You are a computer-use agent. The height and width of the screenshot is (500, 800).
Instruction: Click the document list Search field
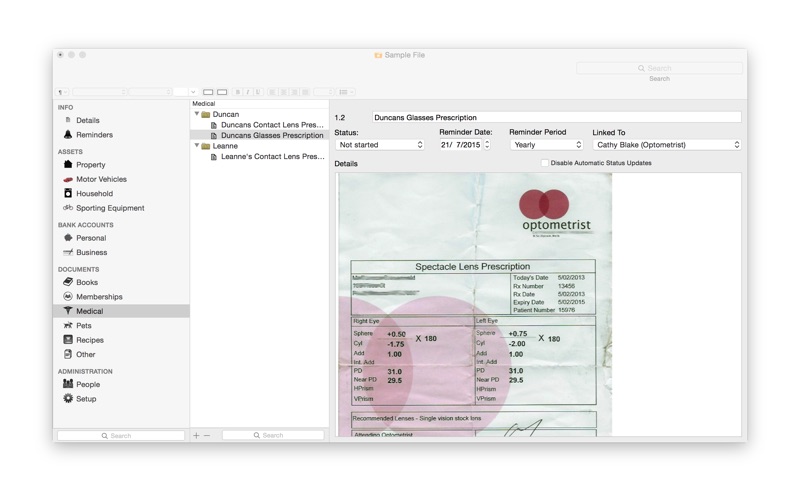(273, 435)
